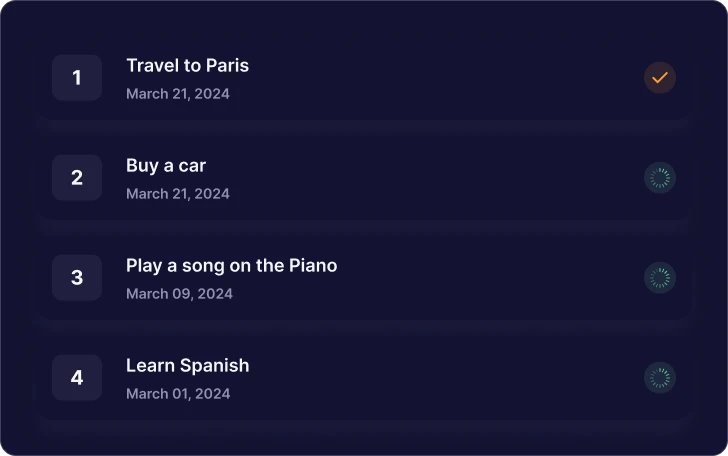Click the orange checkmark on Travel to Paris

[659, 78]
